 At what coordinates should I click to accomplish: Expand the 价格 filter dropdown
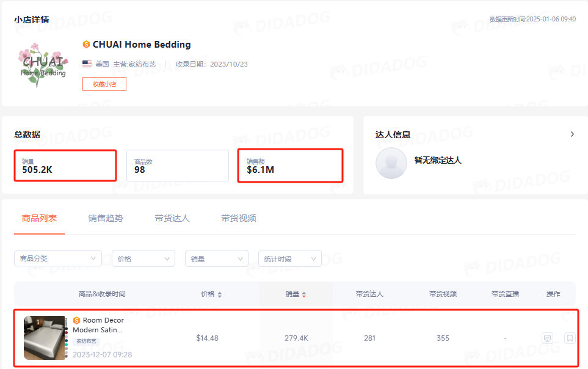[143, 258]
